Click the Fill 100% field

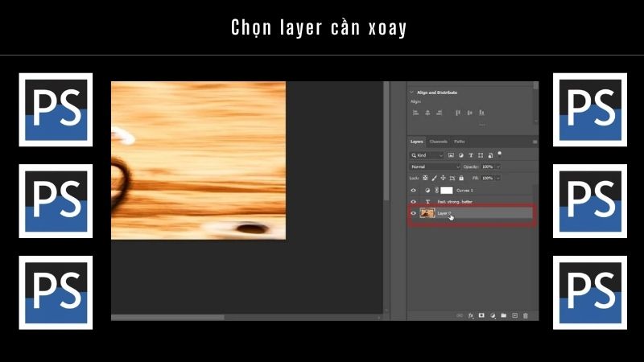click(488, 178)
